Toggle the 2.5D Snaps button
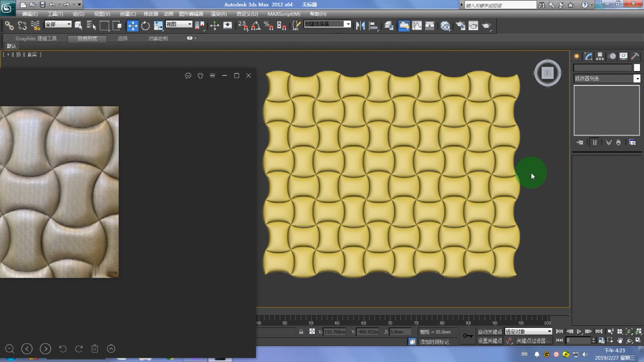The height and width of the screenshot is (362, 644). tap(243, 25)
